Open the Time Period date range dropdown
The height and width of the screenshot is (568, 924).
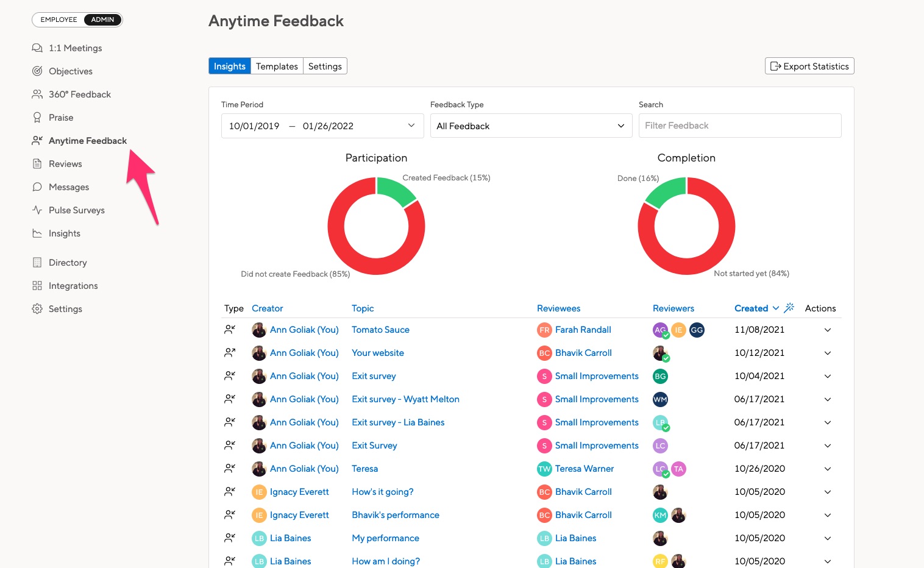[322, 126]
